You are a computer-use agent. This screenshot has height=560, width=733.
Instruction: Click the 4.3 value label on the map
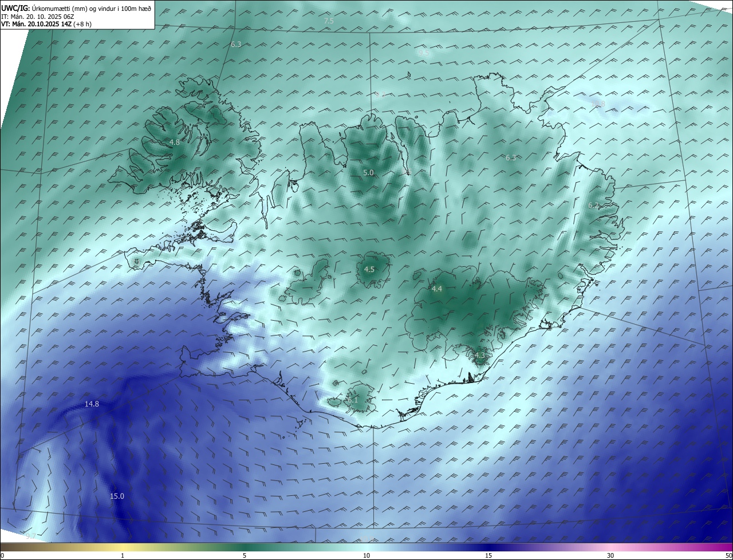480,356
